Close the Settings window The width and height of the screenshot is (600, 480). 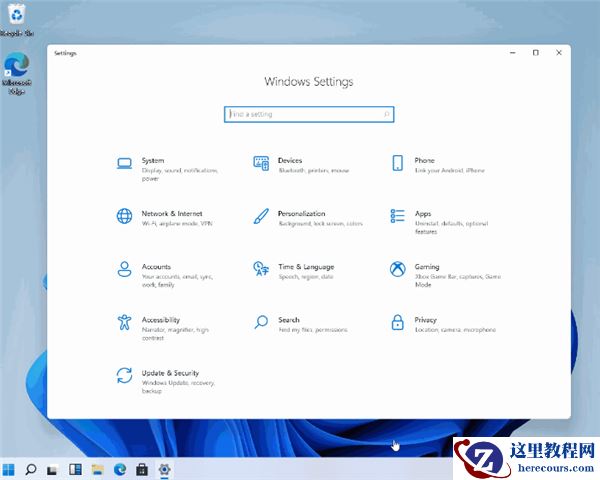[x=559, y=53]
